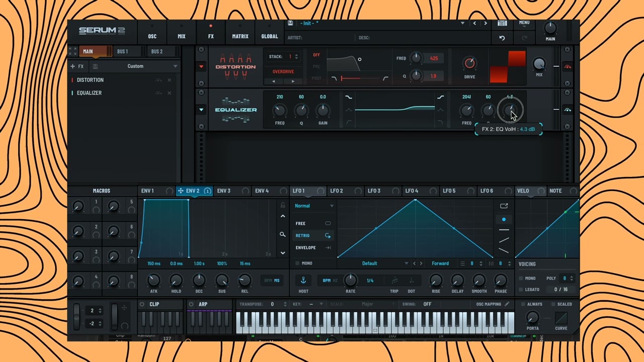Toggle CLIP power button
644x362 pixels.
tap(142, 304)
